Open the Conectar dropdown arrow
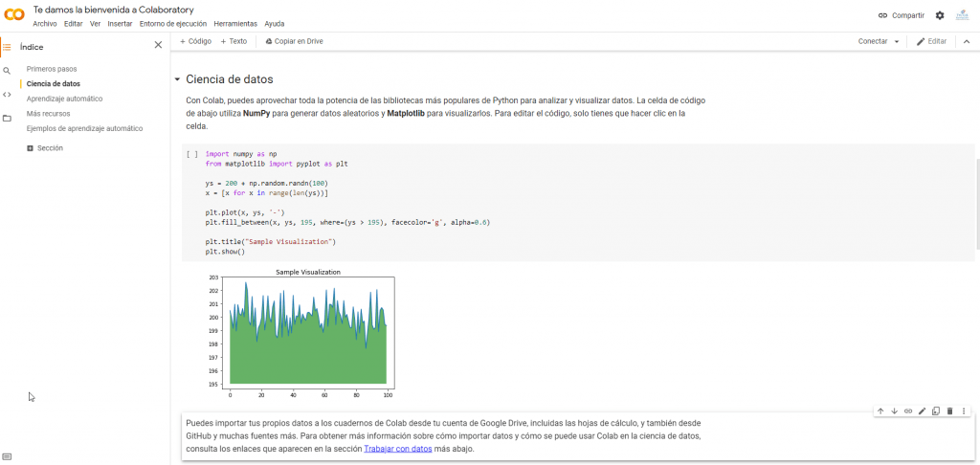The height and width of the screenshot is (465, 980). coord(897,41)
